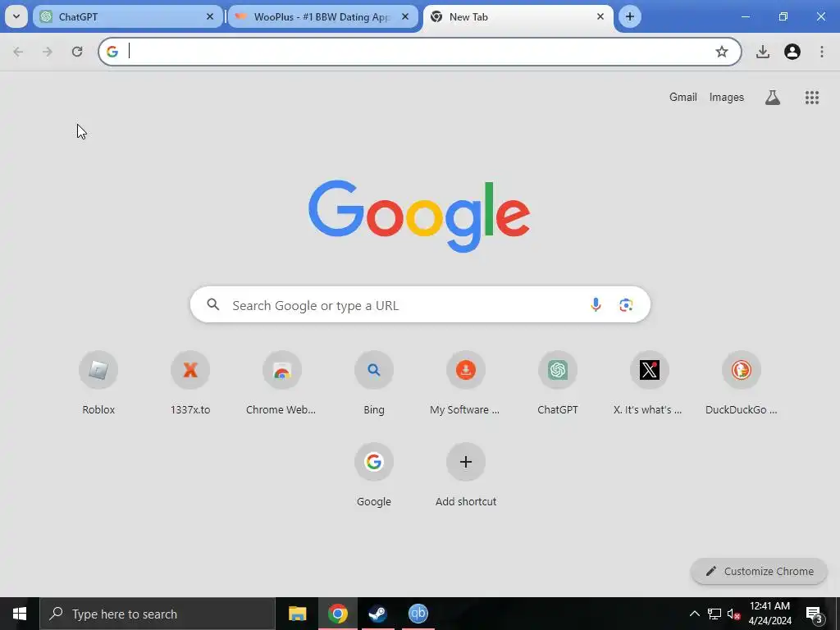Open the taskbar clock and date
Viewport: 840px width, 630px height.
point(769,614)
